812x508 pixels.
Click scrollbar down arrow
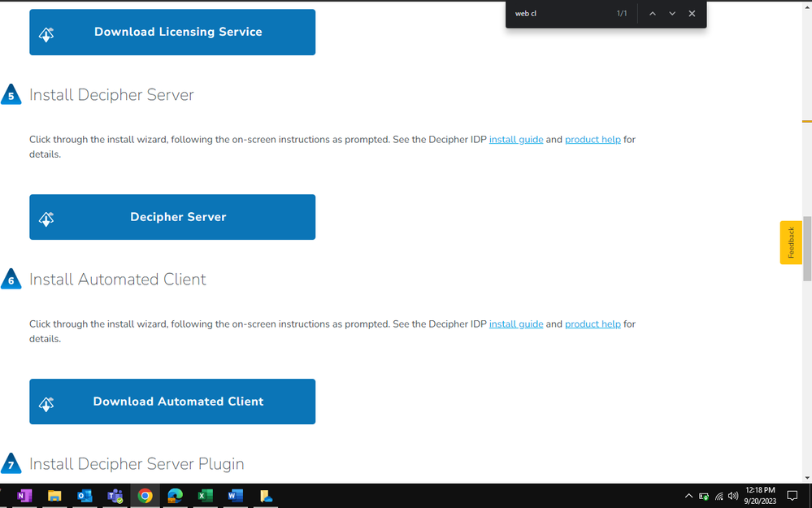(807, 478)
